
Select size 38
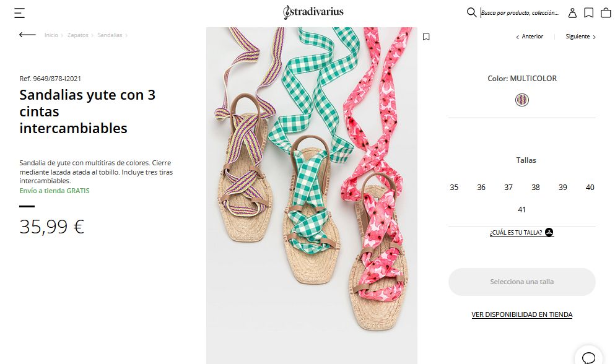(x=535, y=188)
